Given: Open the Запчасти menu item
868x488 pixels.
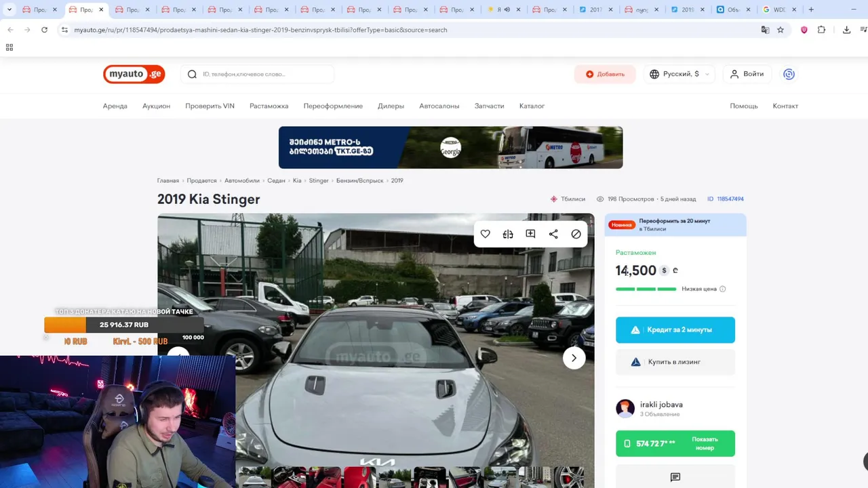Looking at the screenshot, I should click(x=489, y=106).
